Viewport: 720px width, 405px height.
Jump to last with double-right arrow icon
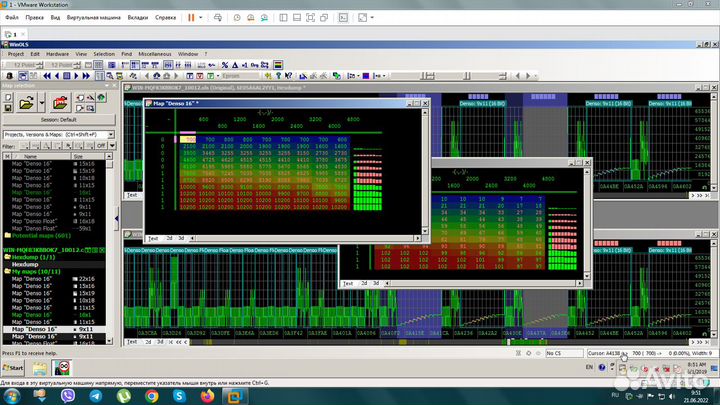tap(86, 76)
